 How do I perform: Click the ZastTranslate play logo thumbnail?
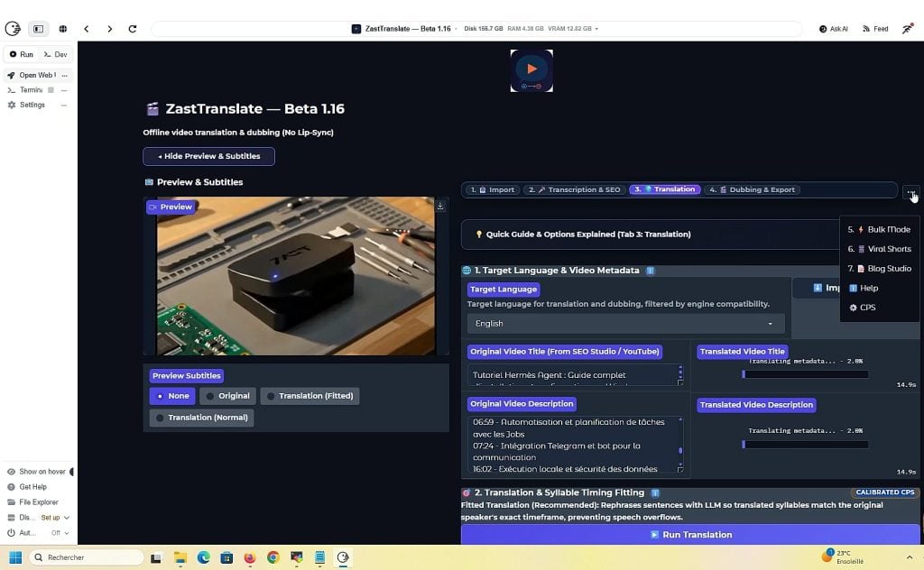tap(531, 70)
